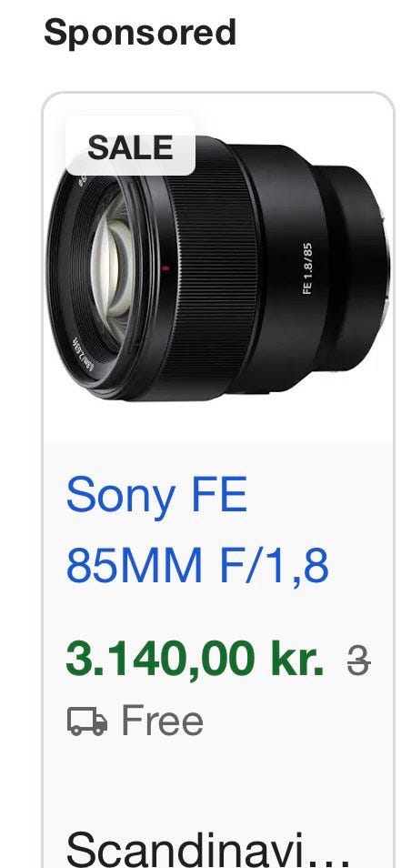Click the 85MM text in the product title
401x868 pixels.
[x=134, y=565]
